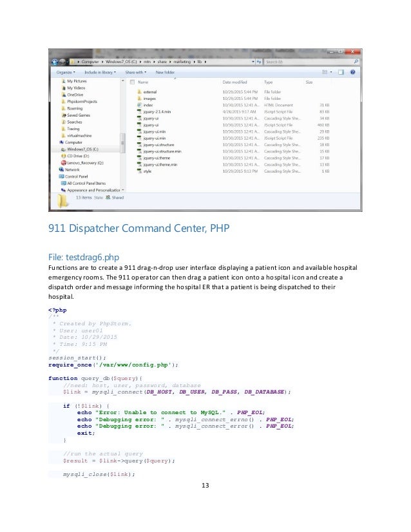Sort by the Date modified column header
The image size is (411, 532).
coord(235,82)
